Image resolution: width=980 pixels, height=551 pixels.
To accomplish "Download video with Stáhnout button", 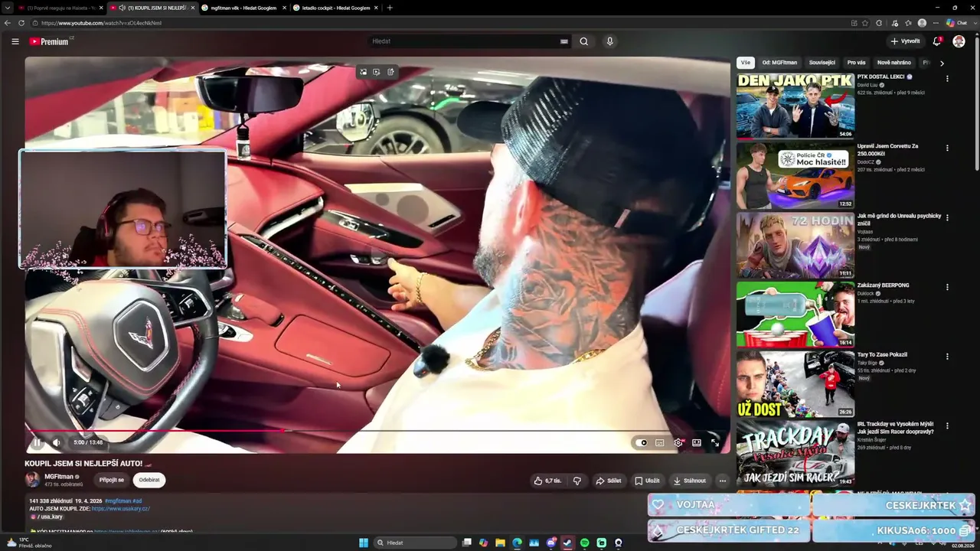I will pos(689,481).
